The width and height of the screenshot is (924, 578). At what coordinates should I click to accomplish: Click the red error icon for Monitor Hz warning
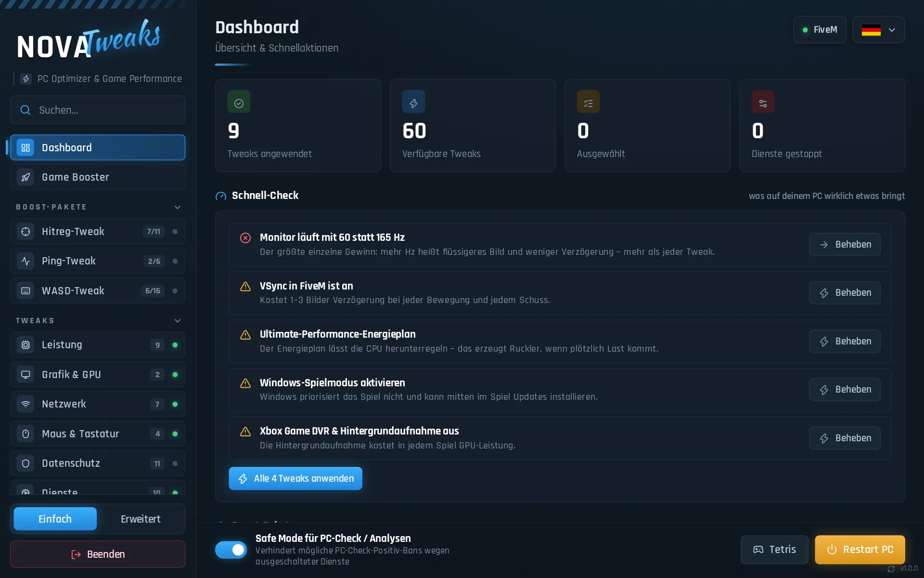(x=245, y=237)
